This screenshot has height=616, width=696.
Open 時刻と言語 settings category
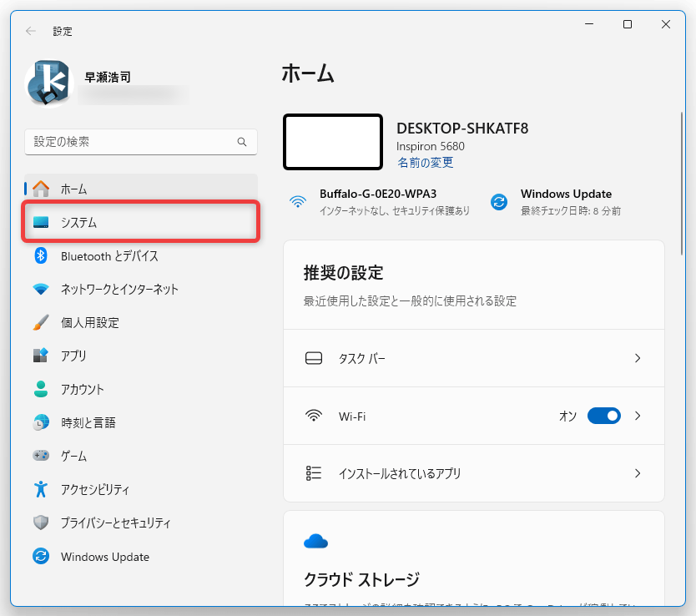tap(141, 422)
